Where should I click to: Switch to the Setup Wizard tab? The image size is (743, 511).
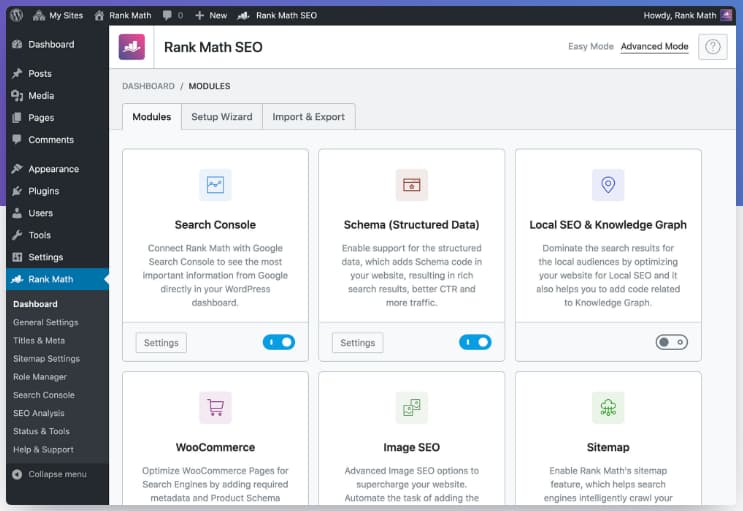[221, 117]
